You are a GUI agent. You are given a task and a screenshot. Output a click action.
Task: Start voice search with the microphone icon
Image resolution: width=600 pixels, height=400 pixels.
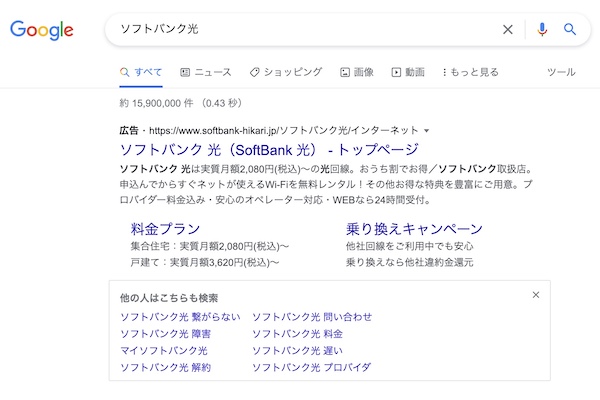(542, 29)
